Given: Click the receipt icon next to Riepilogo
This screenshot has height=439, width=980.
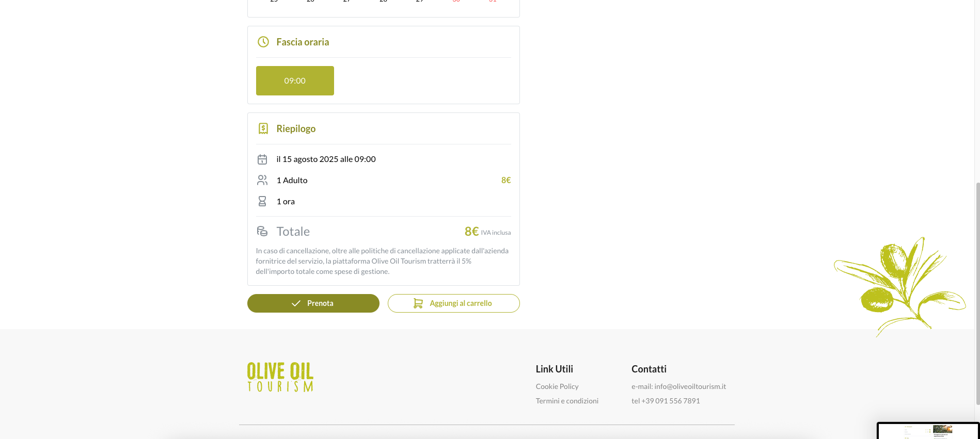Looking at the screenshot, I should click(263, 128).
